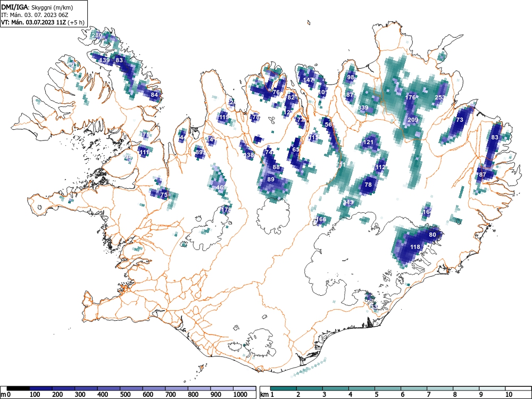Click the '138' visibility value on the map

point(249,155)
